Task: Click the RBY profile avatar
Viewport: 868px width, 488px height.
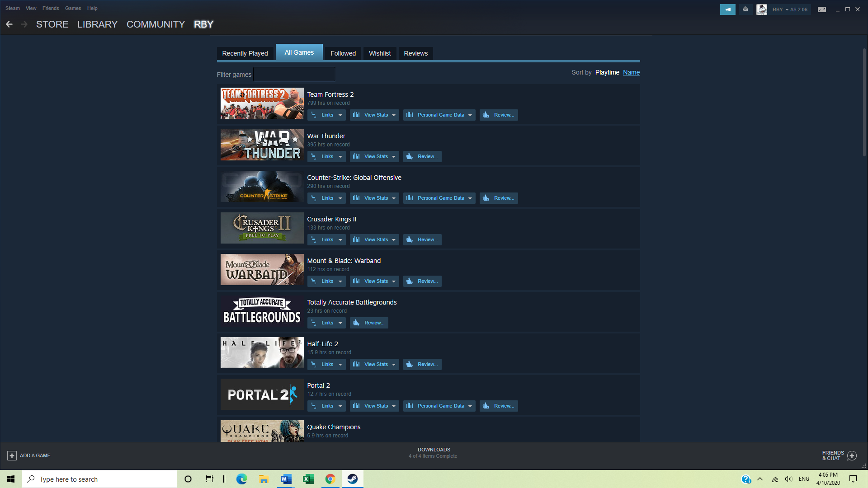Action: (x=762, y=9)
